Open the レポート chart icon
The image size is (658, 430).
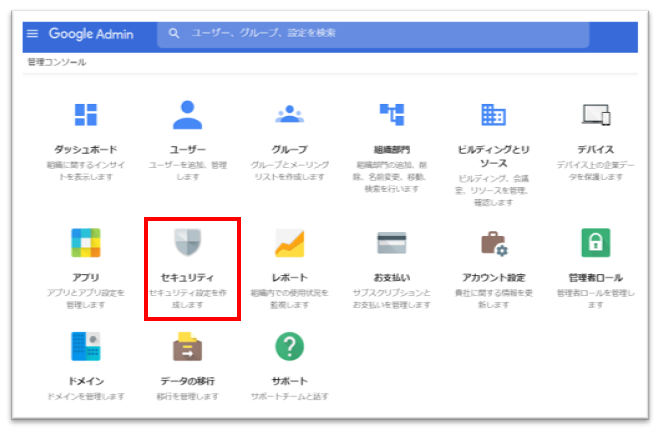(x=290, y=242)
